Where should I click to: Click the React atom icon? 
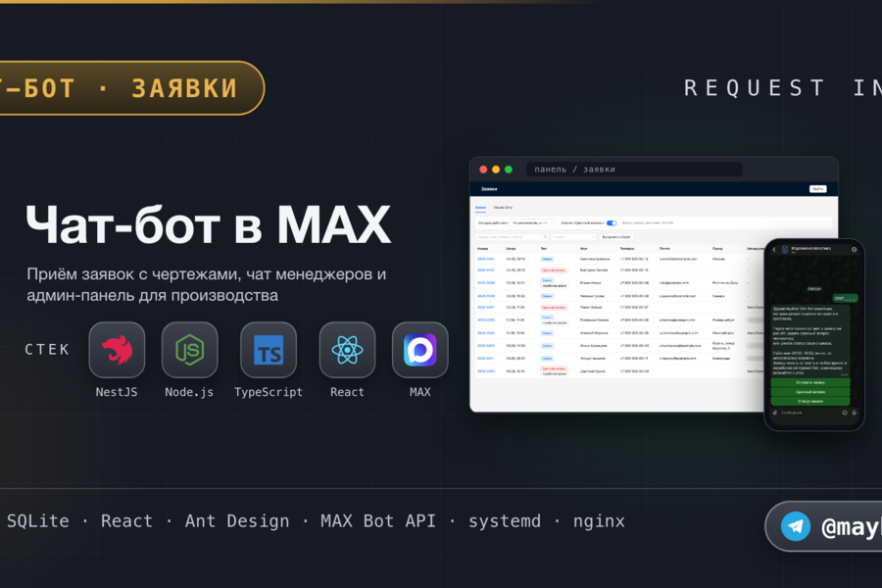pyautogui.click(x=347, y=350)
